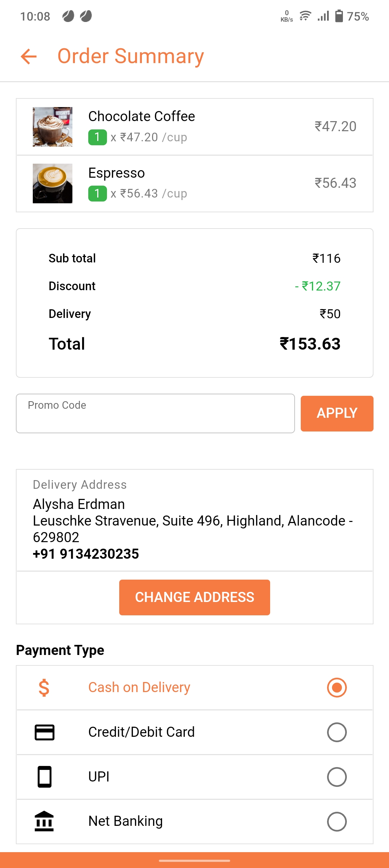Tap Espresso quantity badge
The width and height of the screenshot is (389, 868).
[x=97, y=194]
